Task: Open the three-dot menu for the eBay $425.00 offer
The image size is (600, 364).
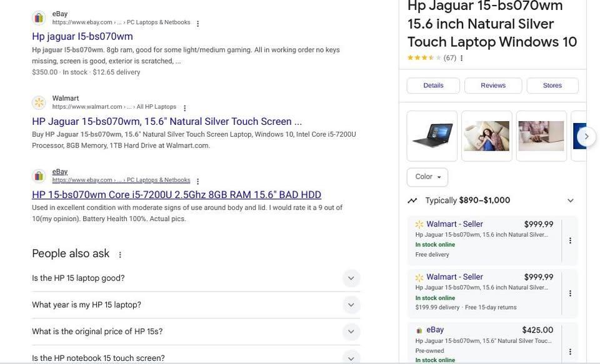Action: pyautogui.click(x=570, y=352)
